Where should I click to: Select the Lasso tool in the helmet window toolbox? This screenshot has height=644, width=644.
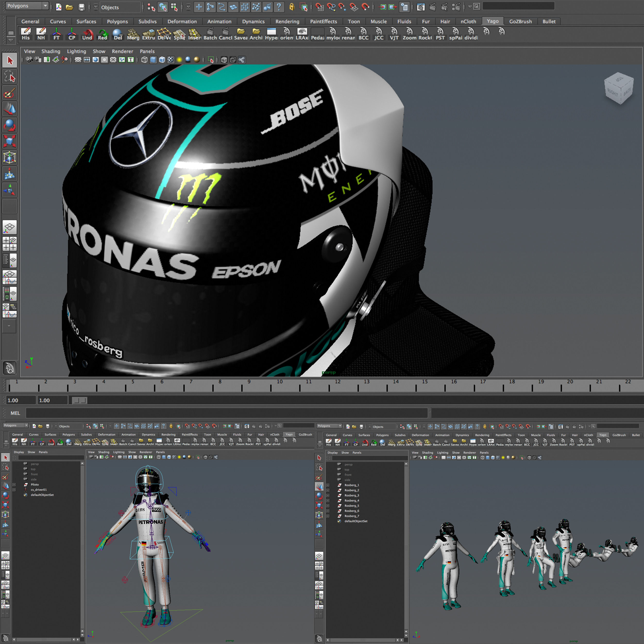[x=10, y=77]
